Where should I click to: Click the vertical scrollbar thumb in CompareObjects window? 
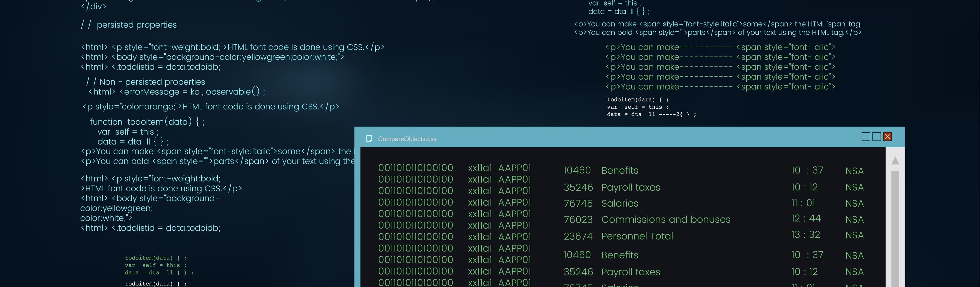click(895, 229)
